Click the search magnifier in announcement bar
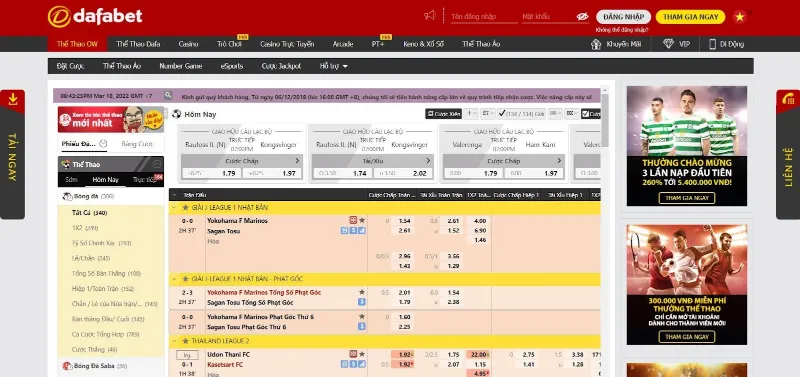 pos(168,95)
